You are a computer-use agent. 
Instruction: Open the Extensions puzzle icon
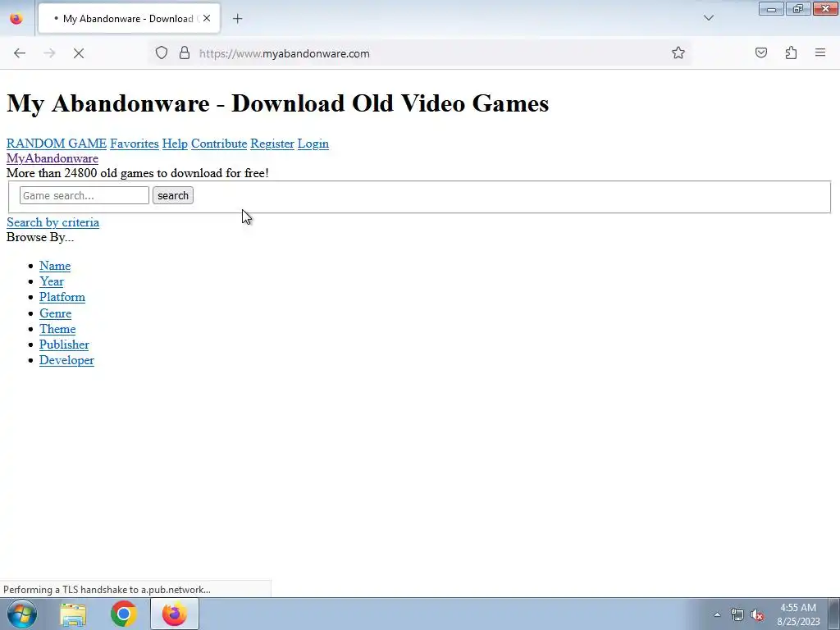click(x=791, y=53)
